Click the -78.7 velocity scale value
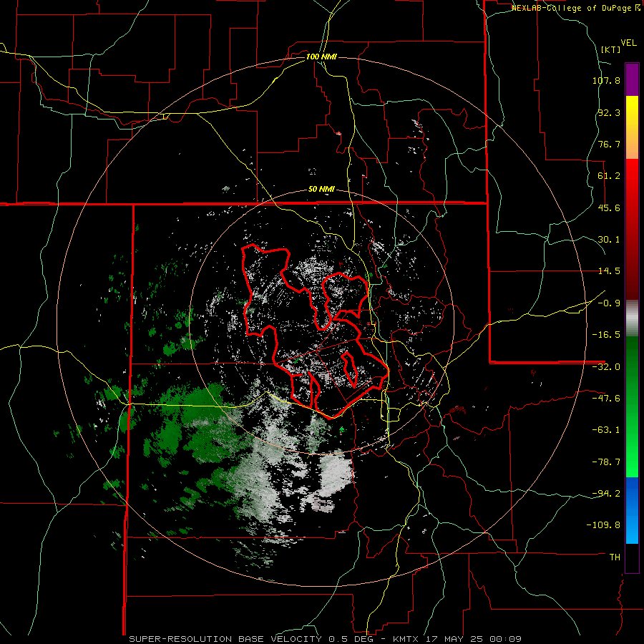644x644 pixels. [x=606, y=462]
